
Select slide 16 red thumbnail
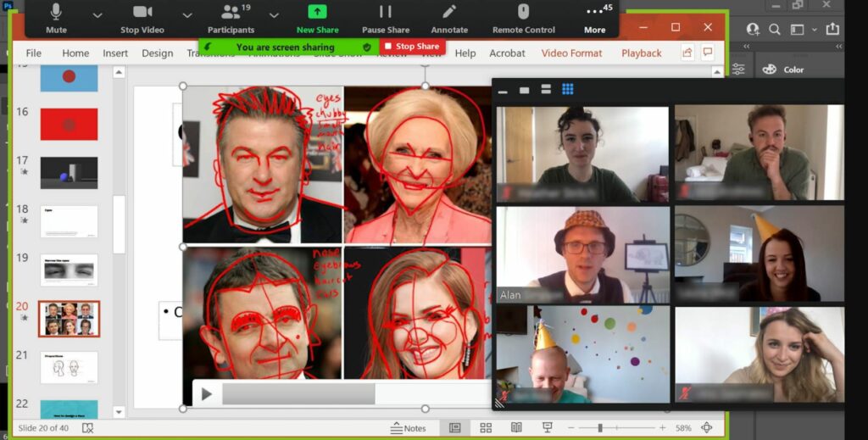tap(70, 124)
